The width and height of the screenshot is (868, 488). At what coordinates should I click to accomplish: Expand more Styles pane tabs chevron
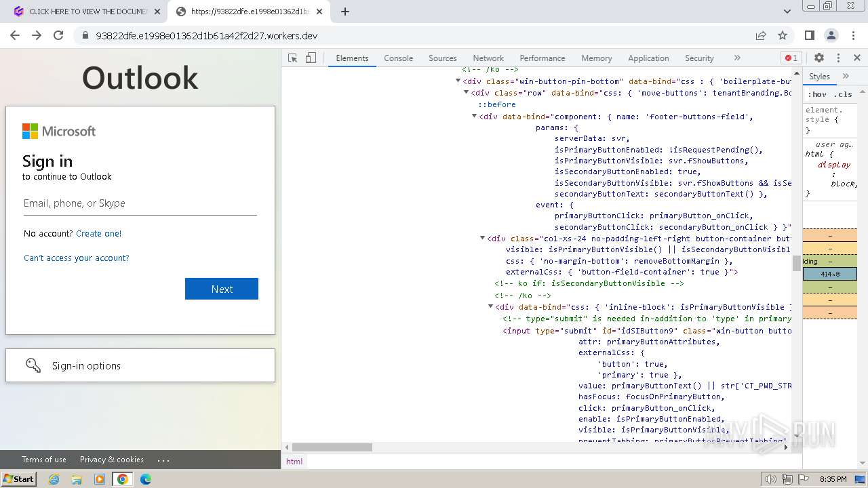846,77
